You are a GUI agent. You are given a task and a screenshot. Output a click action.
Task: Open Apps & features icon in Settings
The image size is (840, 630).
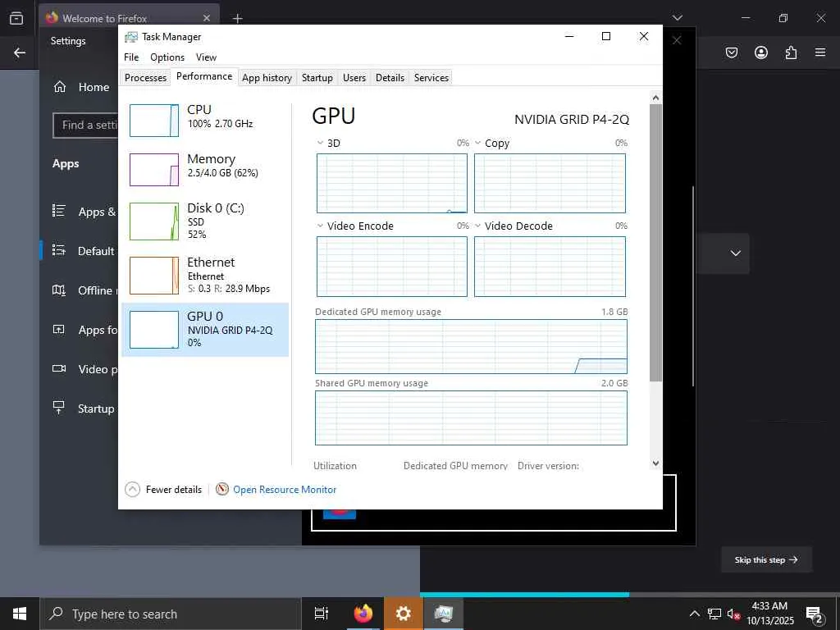tap(59, 211)
